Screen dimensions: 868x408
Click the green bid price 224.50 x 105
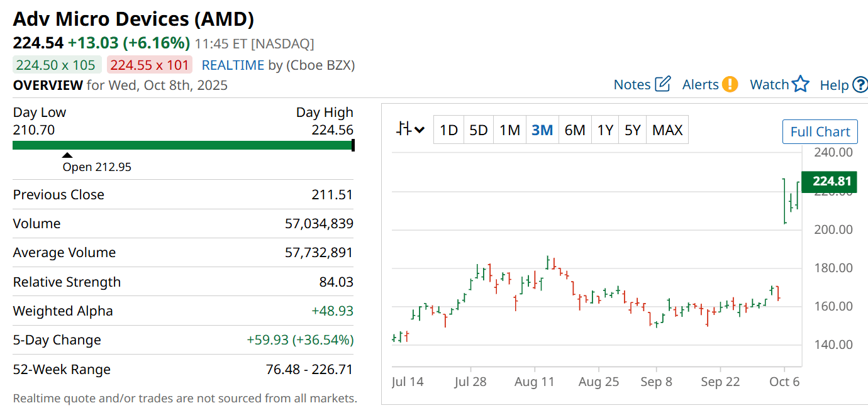point(56,65)
